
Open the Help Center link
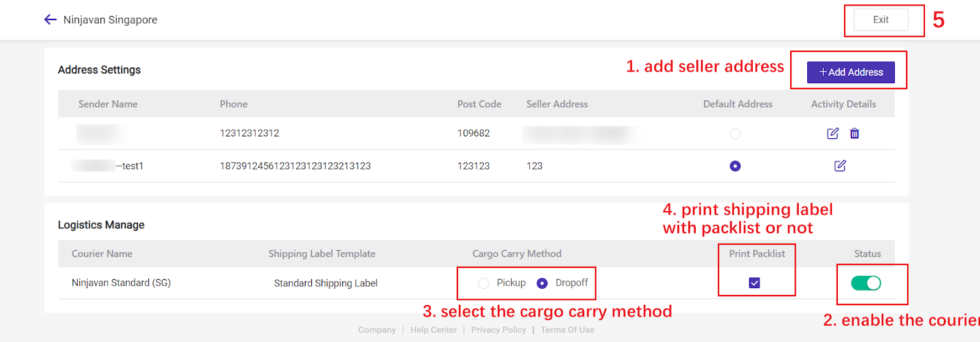click(x=434, y=330)
